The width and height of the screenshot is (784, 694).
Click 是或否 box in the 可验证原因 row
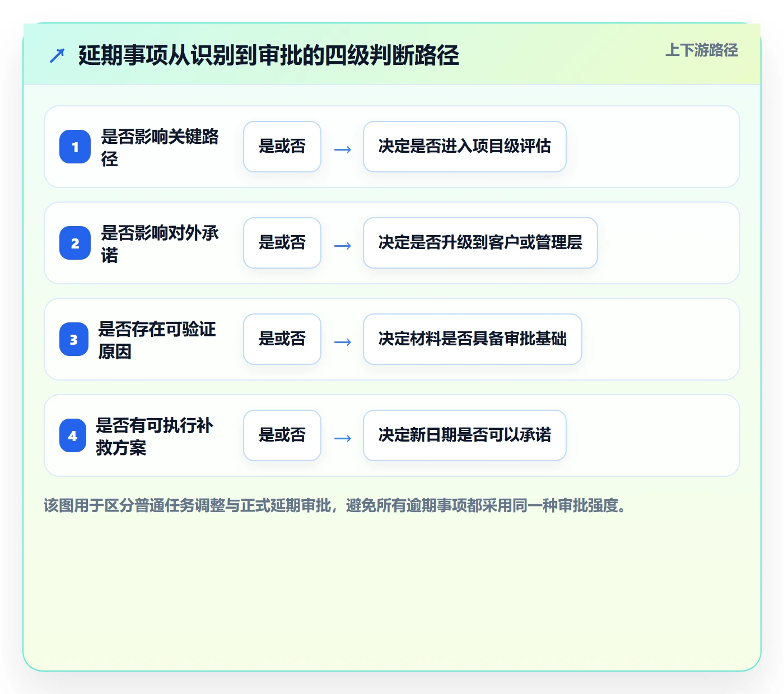[x=282, y=339]
